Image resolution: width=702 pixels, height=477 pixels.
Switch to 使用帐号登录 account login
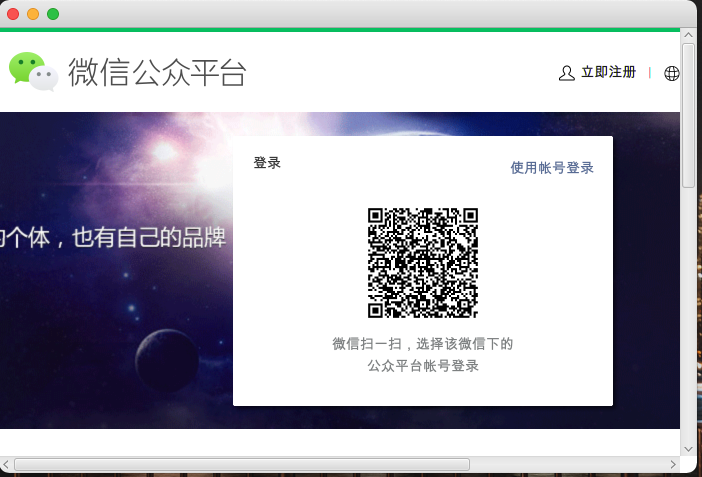(552, 168)
